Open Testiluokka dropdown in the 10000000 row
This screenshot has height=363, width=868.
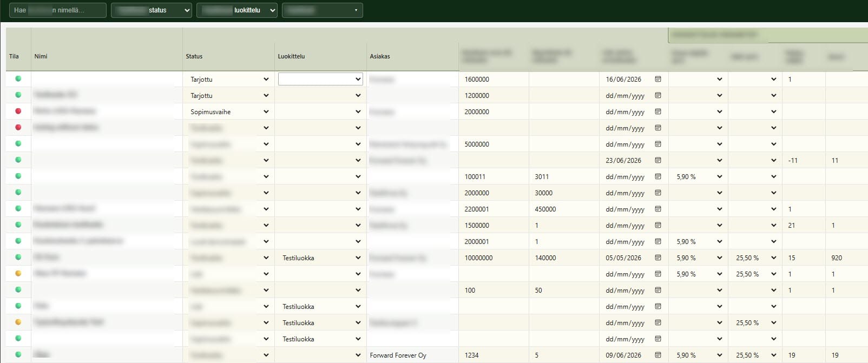(320, 258)
